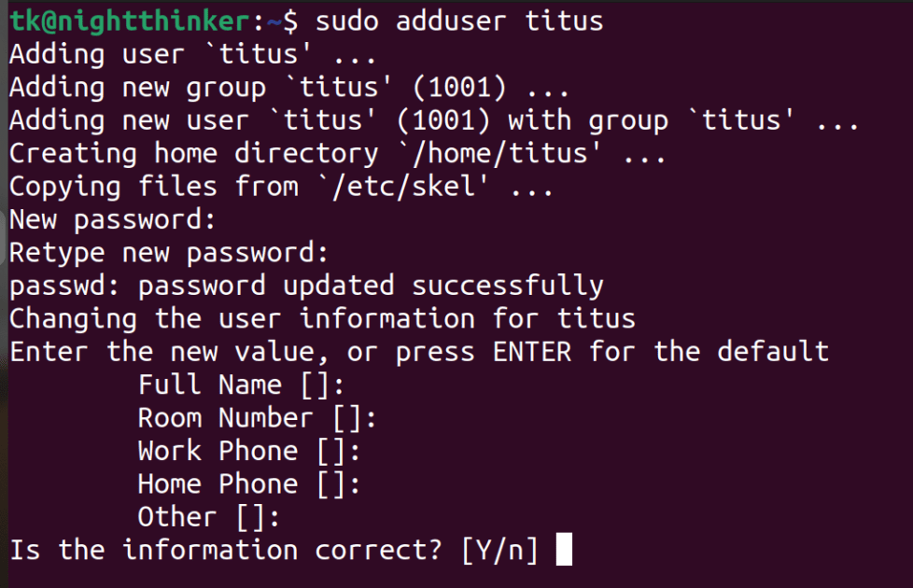913x588 pixels.
Task: Click the green tk@nightthinker prompt
Action: [131, 21]
